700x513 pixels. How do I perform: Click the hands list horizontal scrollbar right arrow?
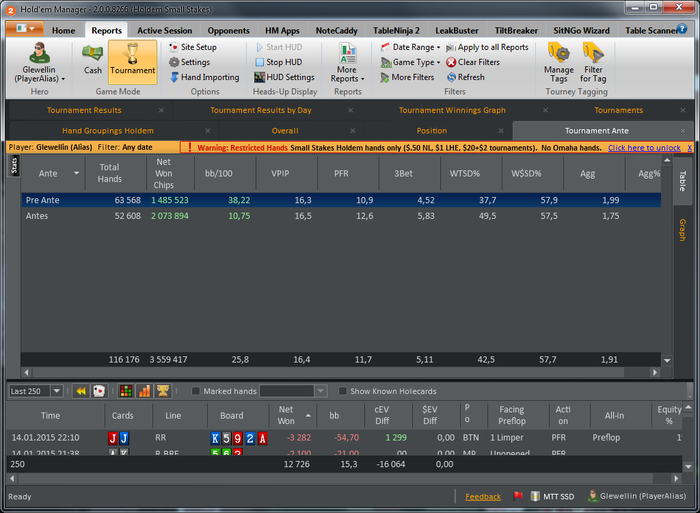676,478
